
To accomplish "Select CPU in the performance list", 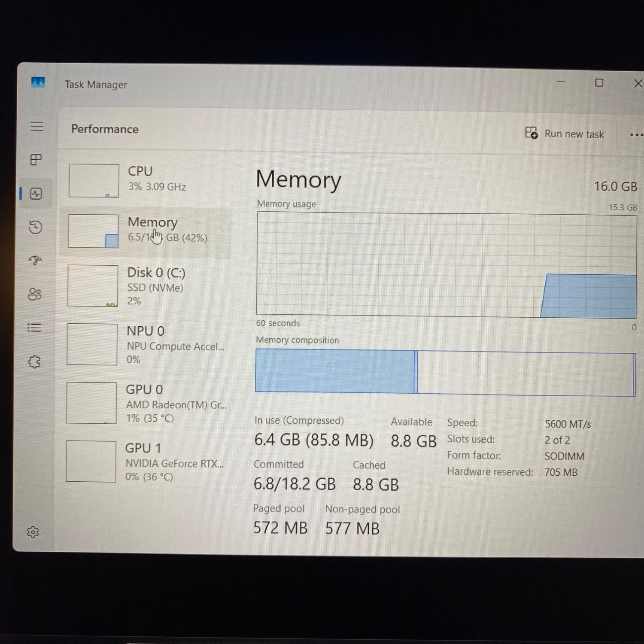I will click(x=146, y=180).
